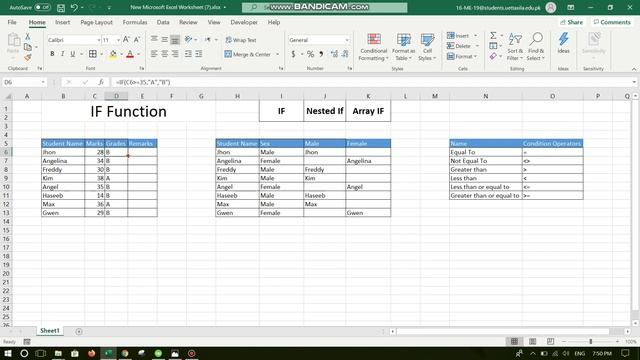640x360 pixels.
Task: Apply the red font color
Action: (x=130, y=54)
